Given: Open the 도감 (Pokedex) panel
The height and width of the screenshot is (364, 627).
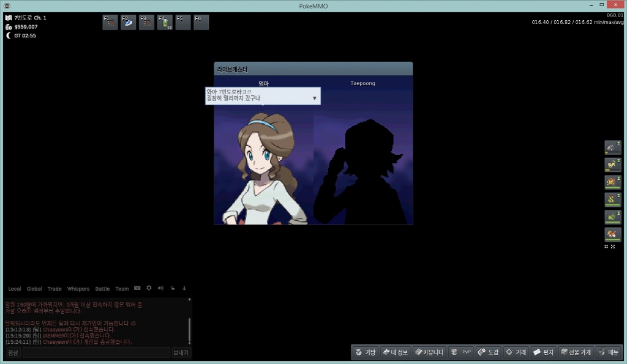Looking at the screenshot, I should pyautogui.click(x=488, y=352).
